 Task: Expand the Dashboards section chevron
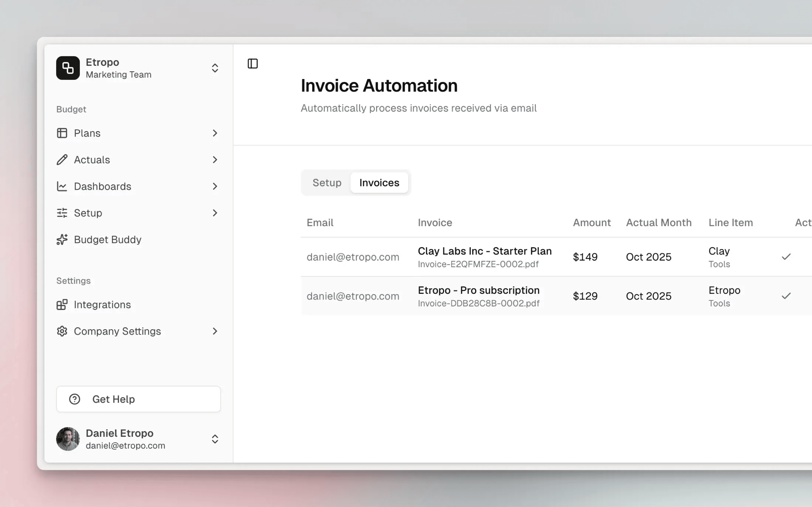click(x=215, y=186)
